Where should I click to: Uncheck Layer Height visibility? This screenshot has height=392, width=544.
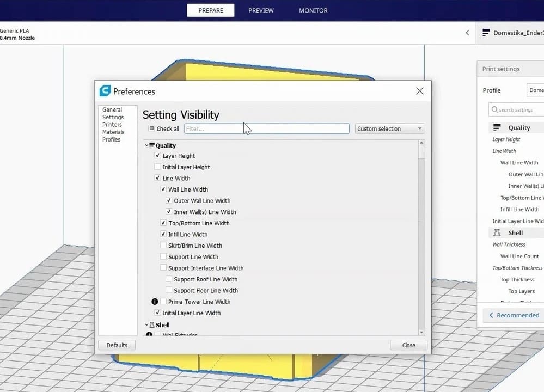coord(157,156)
